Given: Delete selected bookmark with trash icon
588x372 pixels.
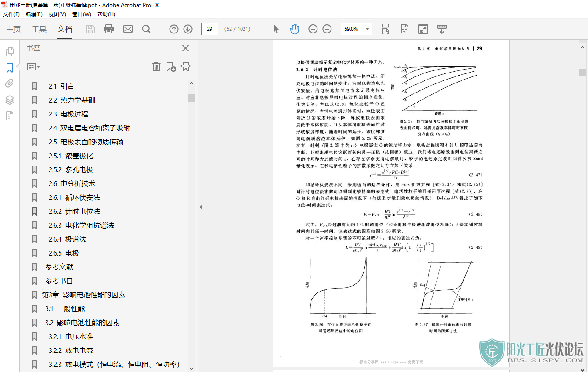Looking at the screenshot, I should click(x=156, y=66).
